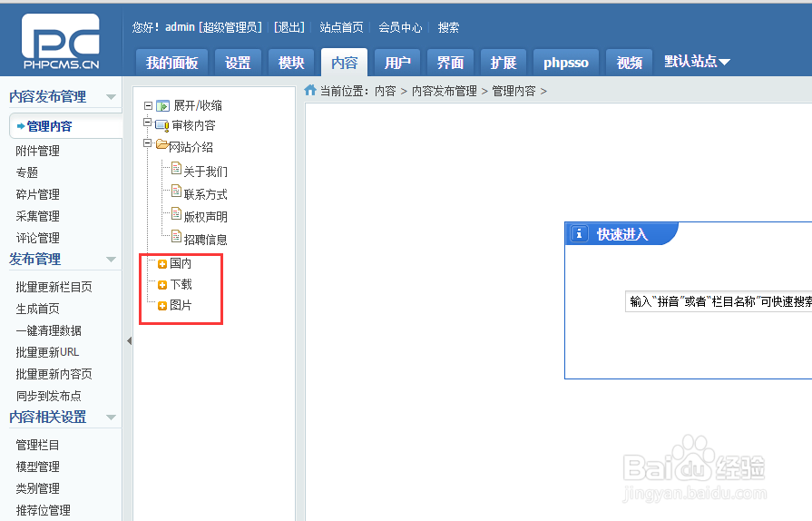The image size is (812, 521).
Task: Select the 内容 tab
Action: pyautogui.click(x=345, y=63)
